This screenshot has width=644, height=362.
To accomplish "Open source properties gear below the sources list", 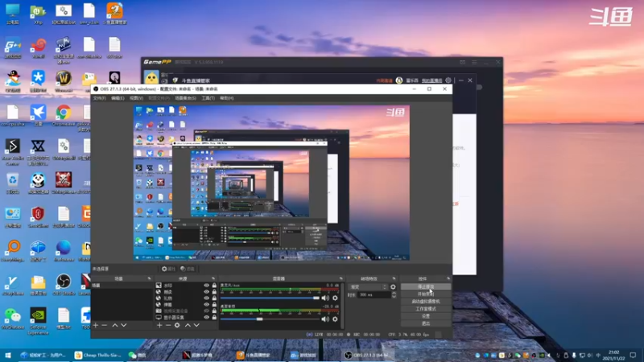I will pos(177,325).
